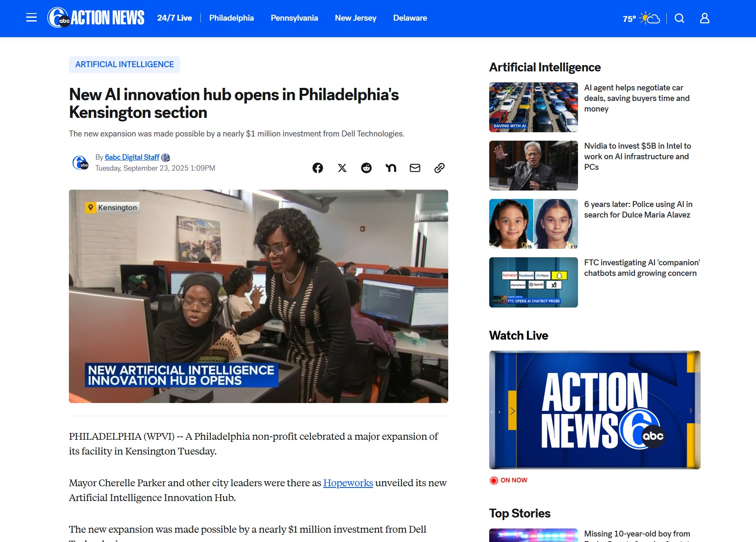Viewport: 756px width, 542px height.
Task: Open the hamburger navigation menu
Action: click(31, 18)
